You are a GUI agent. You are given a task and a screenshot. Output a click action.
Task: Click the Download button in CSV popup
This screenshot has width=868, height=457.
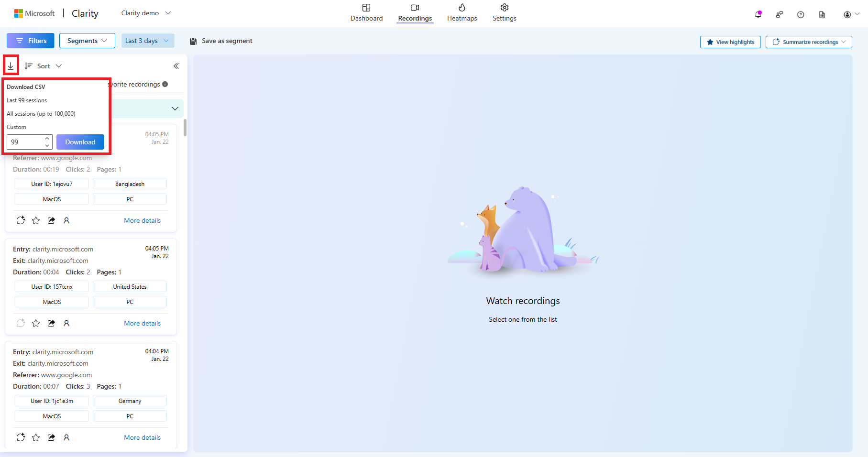tap(80, 142)
